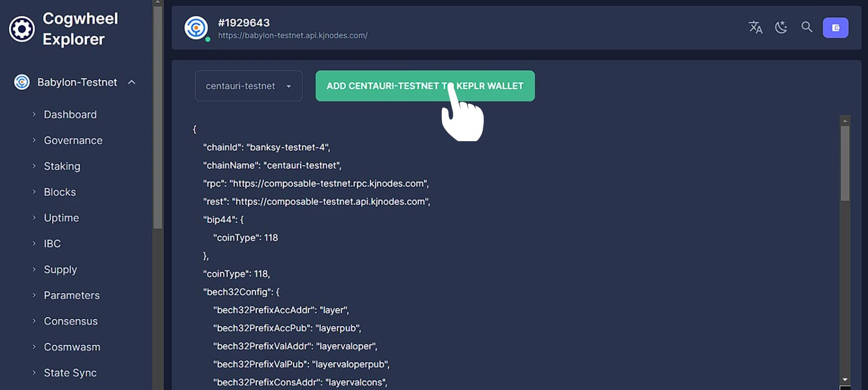Expand arrow next to Governance
This screenshot has height=390, width=868.
point(34,140)
